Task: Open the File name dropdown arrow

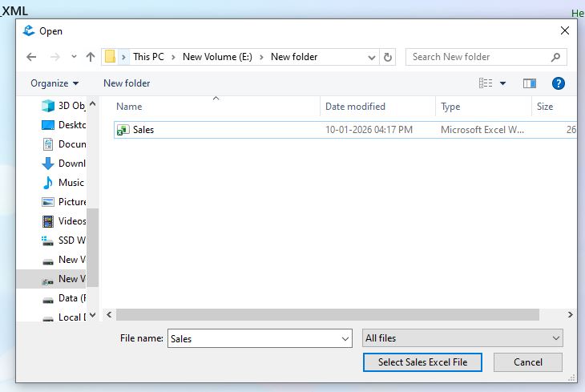Action: coord(345,339)
